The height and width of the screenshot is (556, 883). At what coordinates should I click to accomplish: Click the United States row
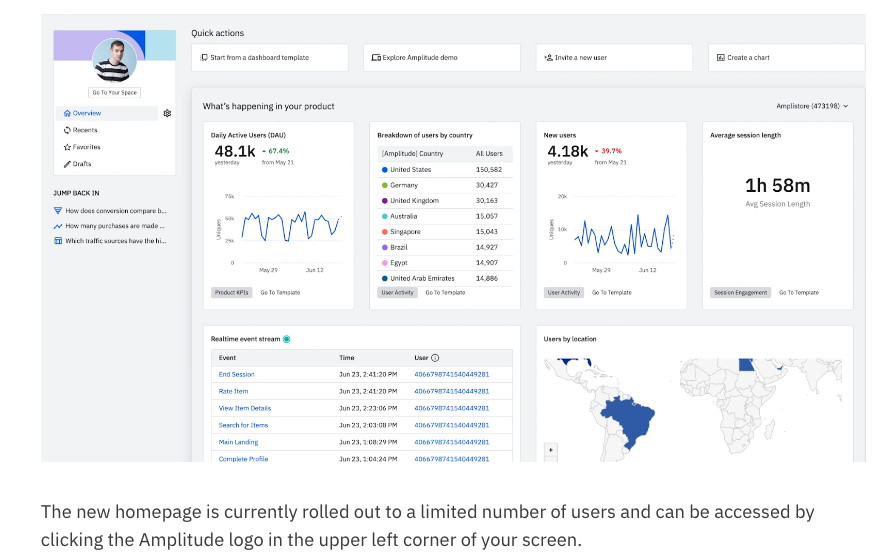[x=445, y=170]
